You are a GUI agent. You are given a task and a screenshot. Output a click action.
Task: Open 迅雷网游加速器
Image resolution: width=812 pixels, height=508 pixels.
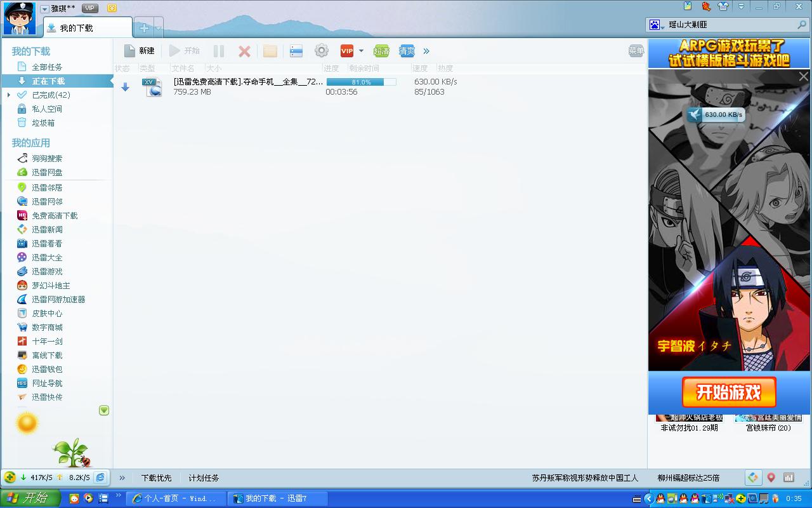[x=58, y=299]
